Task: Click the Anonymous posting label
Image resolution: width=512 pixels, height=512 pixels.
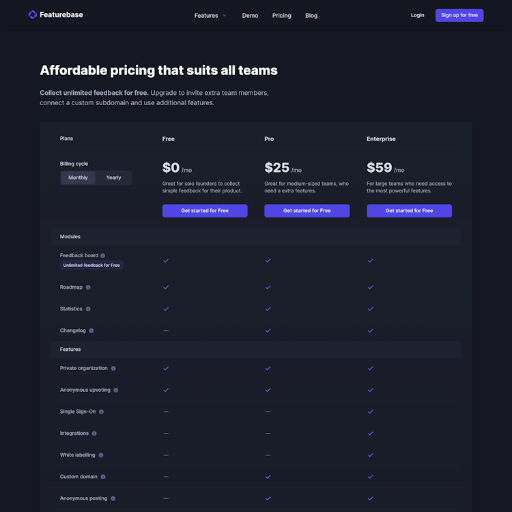Action: (83, 498)
